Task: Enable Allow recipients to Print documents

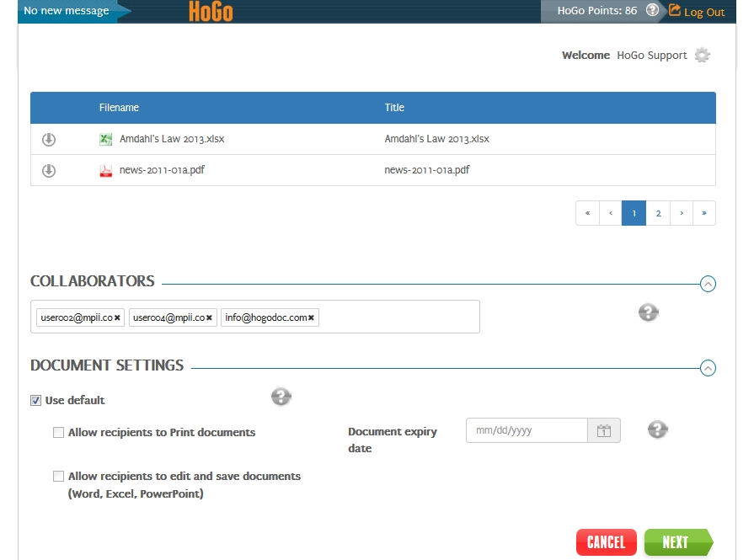Action: 58,433
